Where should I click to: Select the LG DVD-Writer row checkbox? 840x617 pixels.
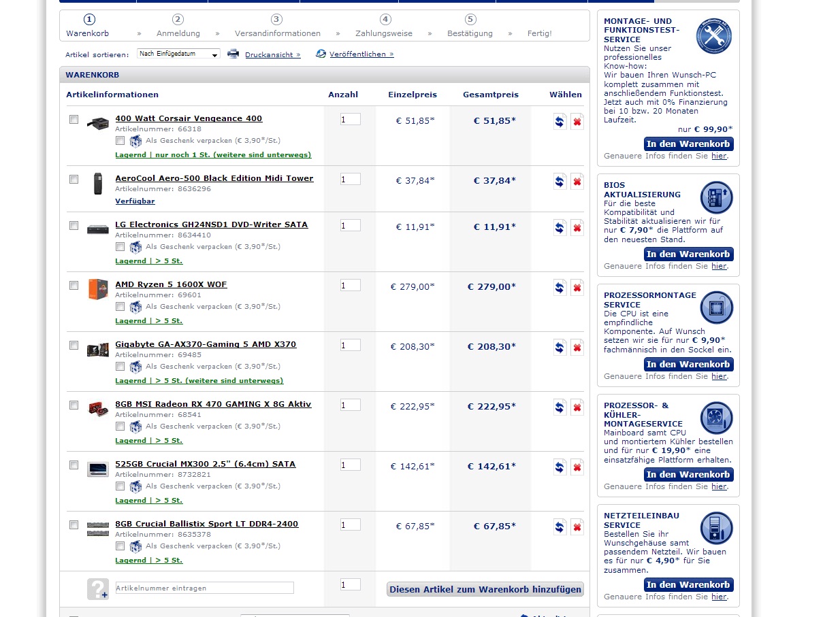pyautogui.click(x=74, y=225)
